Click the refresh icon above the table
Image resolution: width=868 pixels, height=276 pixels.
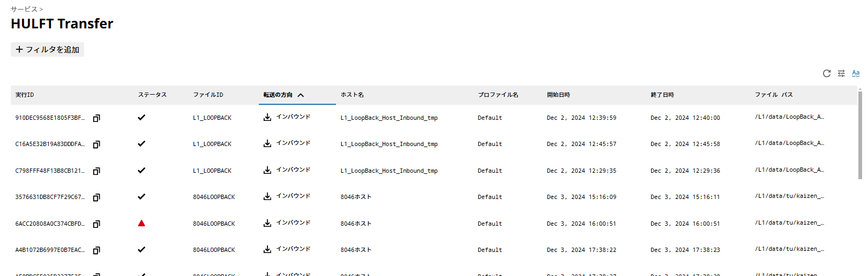tap(827, 73)
